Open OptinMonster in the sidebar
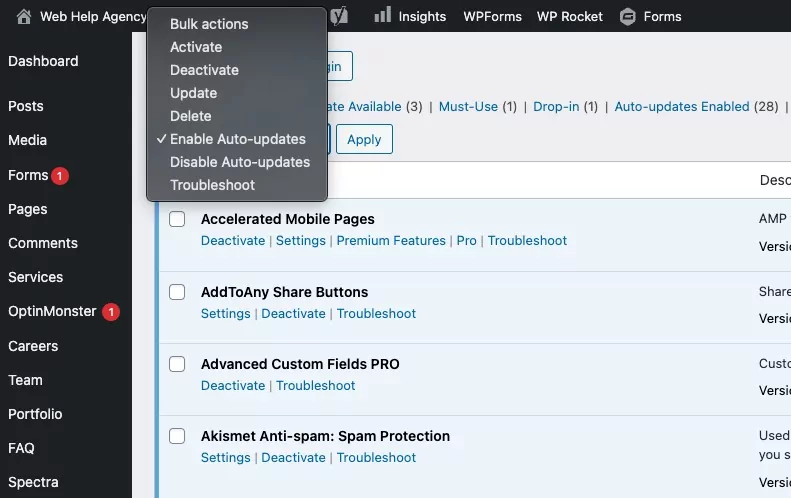Image resolution: width=791 pixels, height=498 pixels. [x=52, y=311]
